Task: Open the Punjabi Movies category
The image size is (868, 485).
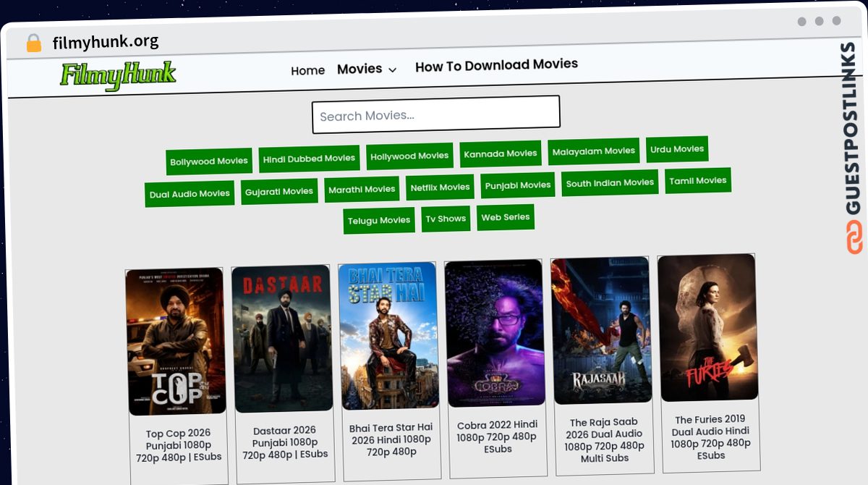Action: point(518,185)
